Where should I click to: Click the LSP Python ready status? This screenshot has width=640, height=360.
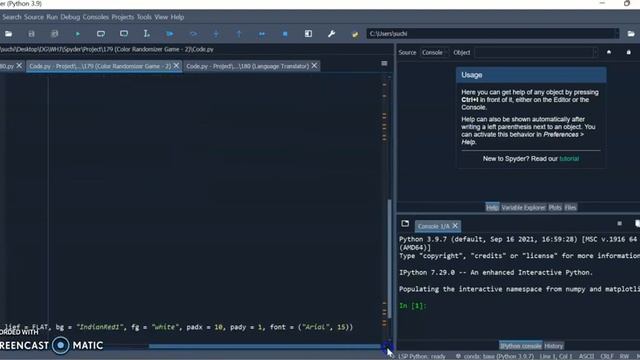pos(422,356)
